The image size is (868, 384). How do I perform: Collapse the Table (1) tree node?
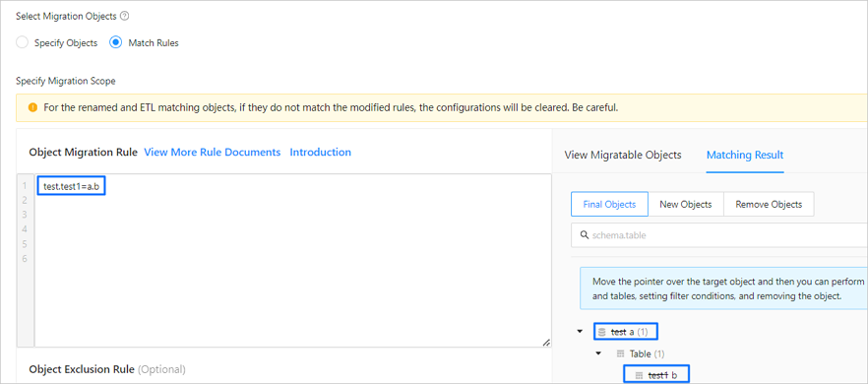tap(598, 352)
